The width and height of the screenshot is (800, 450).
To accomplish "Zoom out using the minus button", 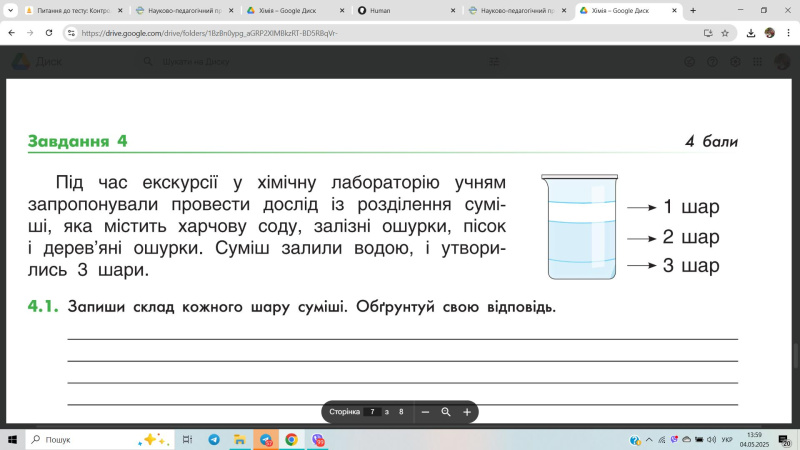I will pyautogui.click(x=425, y=412).
